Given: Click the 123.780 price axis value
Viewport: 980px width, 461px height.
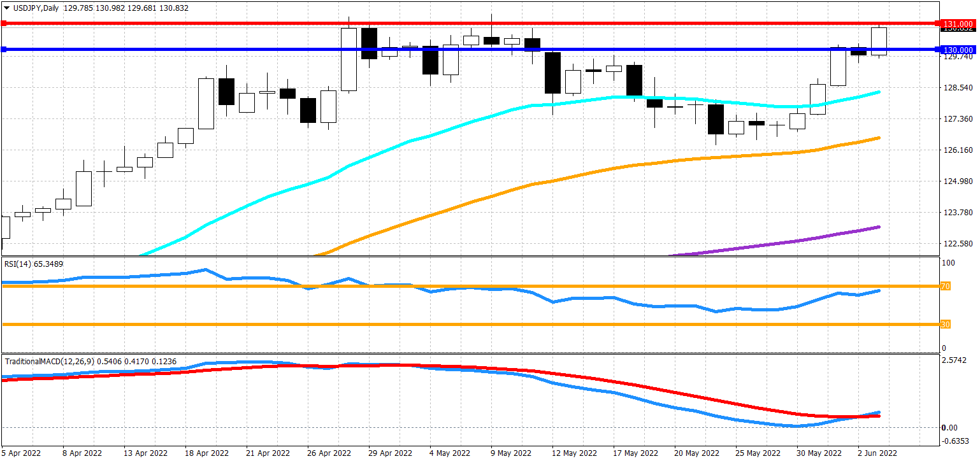Looking at the screenshot, I should tap(958, 213).
